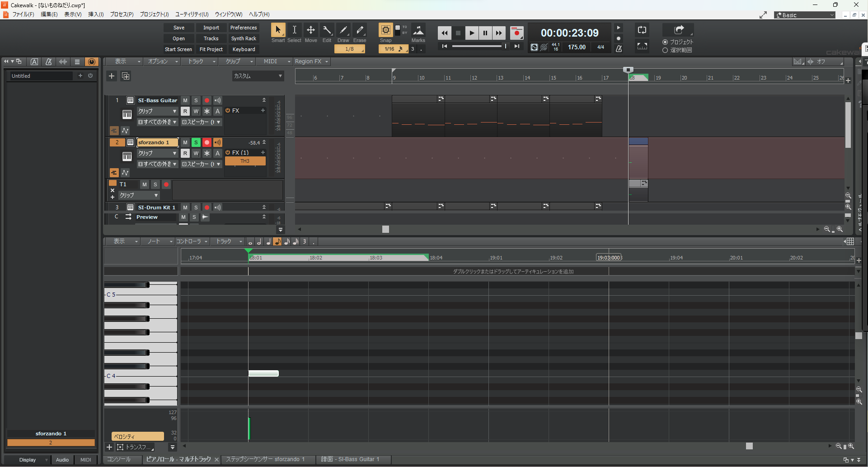Open the ファイル(F) menu

tap(23, 14)
